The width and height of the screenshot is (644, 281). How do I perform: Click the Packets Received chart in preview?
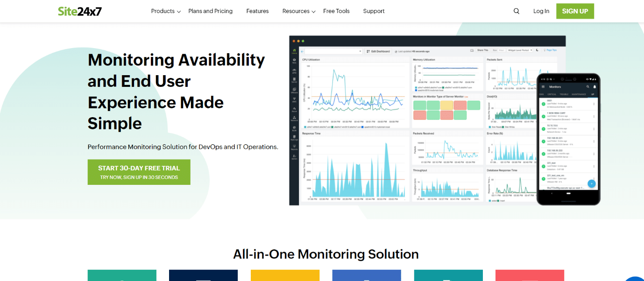pyautogui.click(x=447, y=148)
